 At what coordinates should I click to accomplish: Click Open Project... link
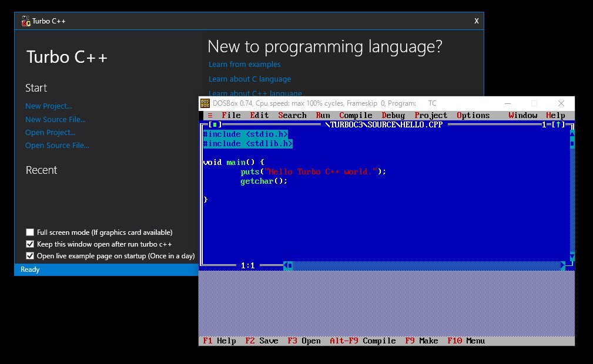pos(51,132)
